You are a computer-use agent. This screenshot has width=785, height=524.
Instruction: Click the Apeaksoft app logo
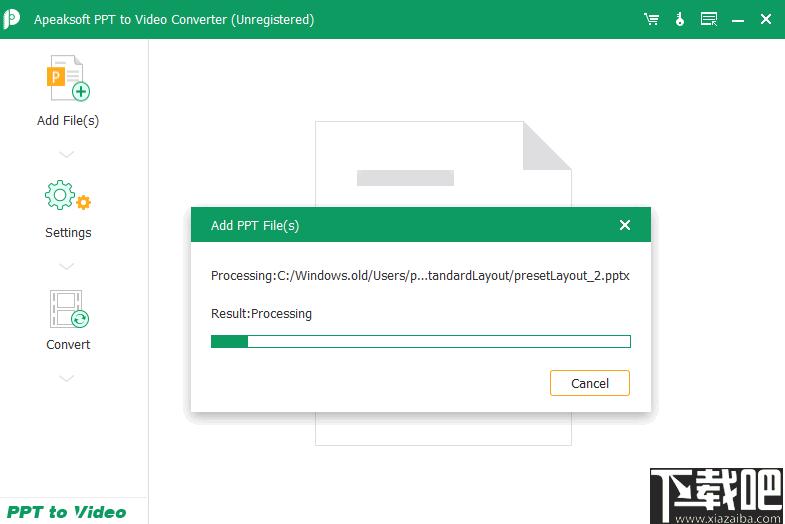12,19
